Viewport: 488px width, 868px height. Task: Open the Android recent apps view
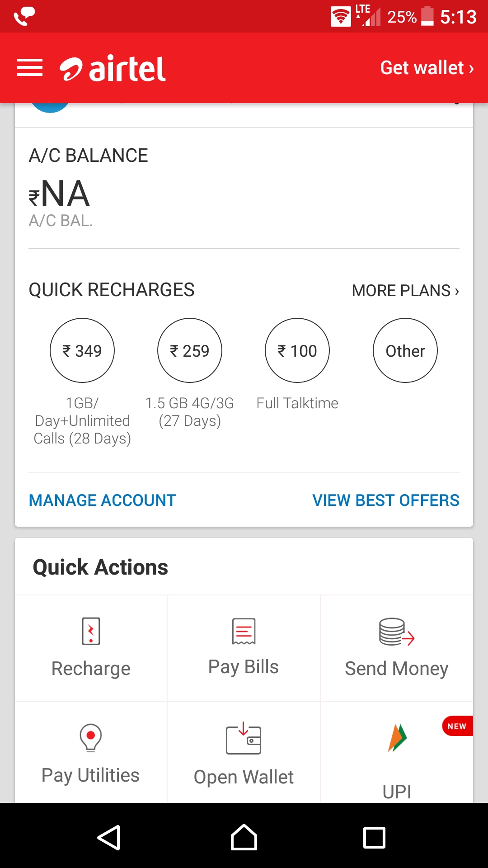[374, 838]
